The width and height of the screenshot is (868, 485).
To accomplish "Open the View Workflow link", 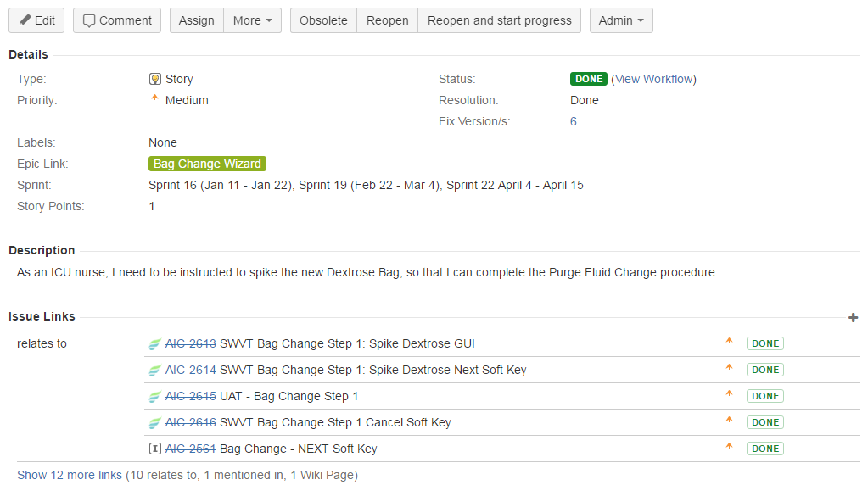I will (x=654, y=79).
